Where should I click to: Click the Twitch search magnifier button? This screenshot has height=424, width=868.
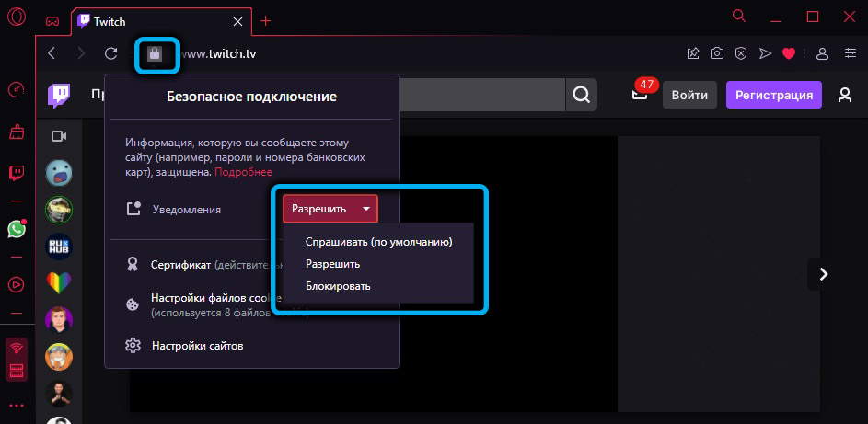[x=581, y=94]
